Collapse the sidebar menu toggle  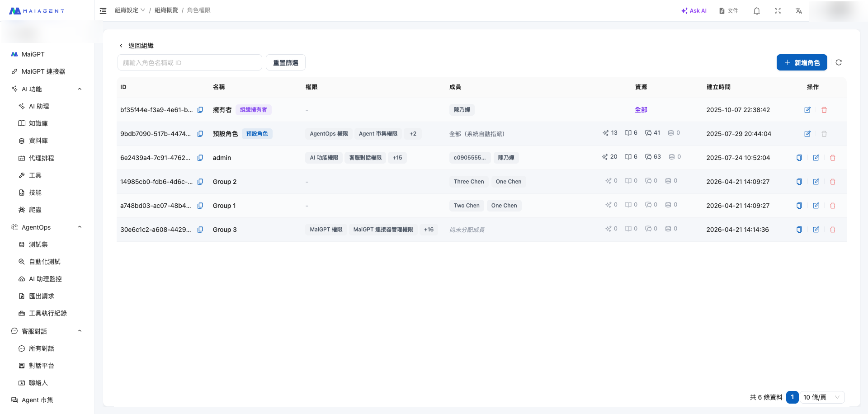pyautogui.click(x=103, y=11)
